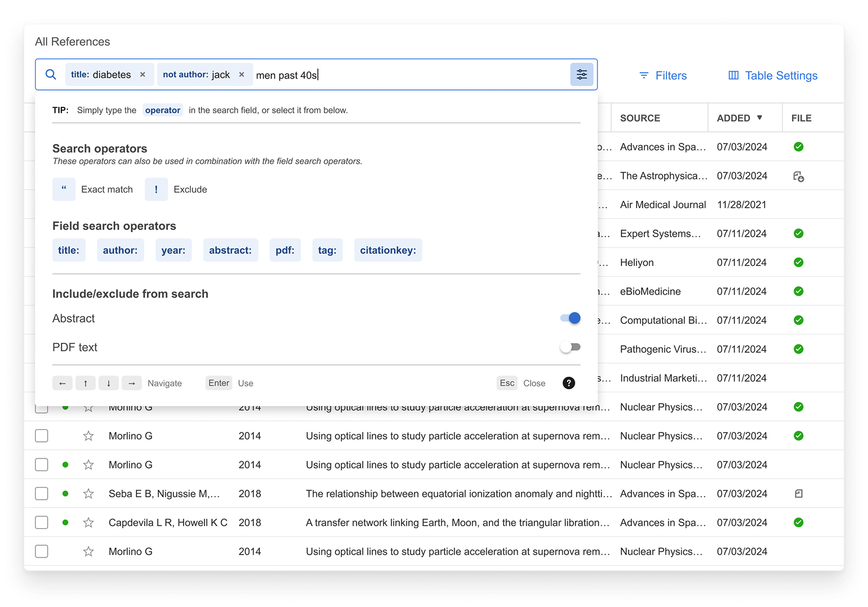
Task: Click the magnifier search icon
Action: 51,75
